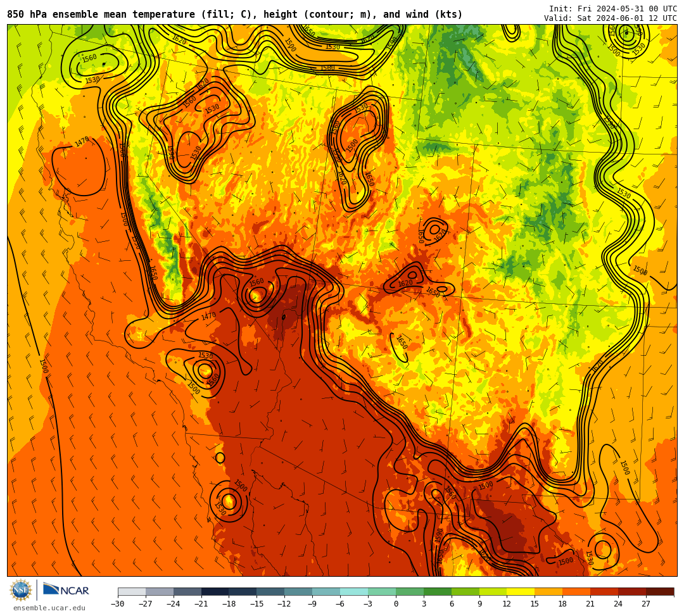Image resolution: width=684 pixels, height=616 pixels.
Task: Click the orange swatch between 18 and 21
Action: 576,591
